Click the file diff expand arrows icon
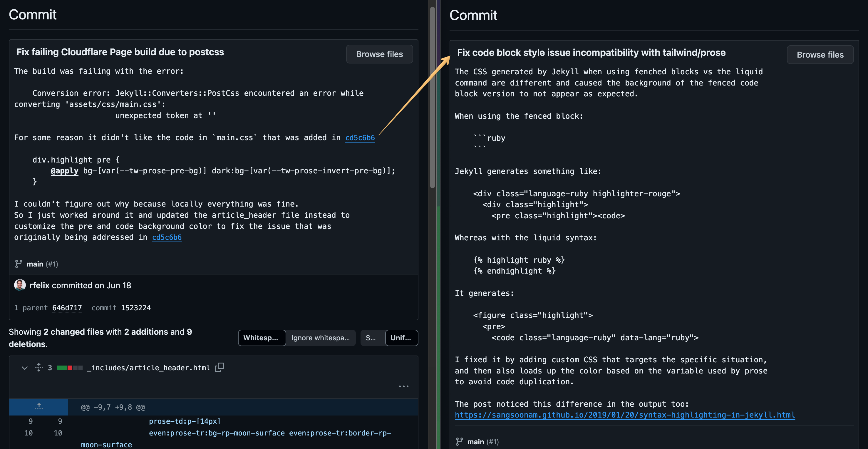The width and height of the screenshot is (868, 449). pos(37,367)
